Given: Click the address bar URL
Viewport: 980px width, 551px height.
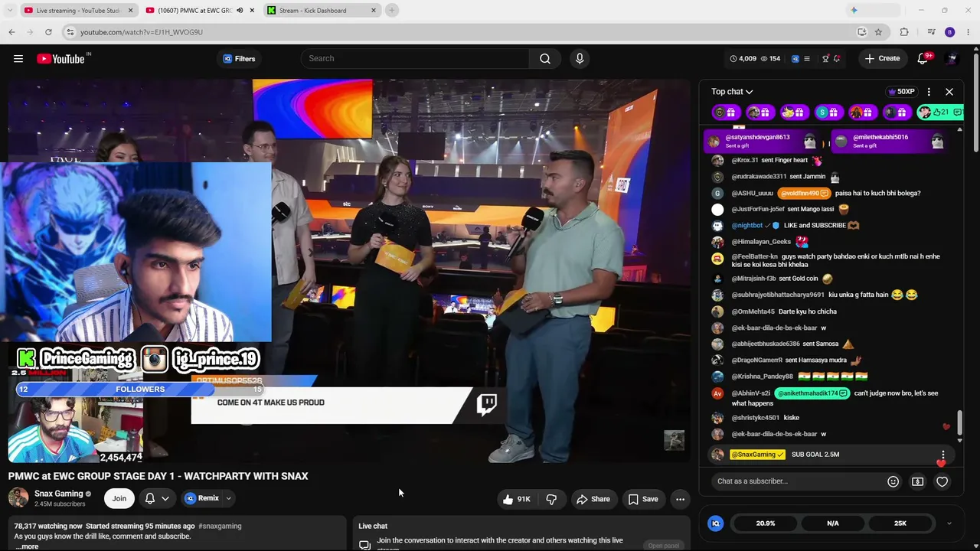Looking at the screenshot, I should tap(142, 32).
